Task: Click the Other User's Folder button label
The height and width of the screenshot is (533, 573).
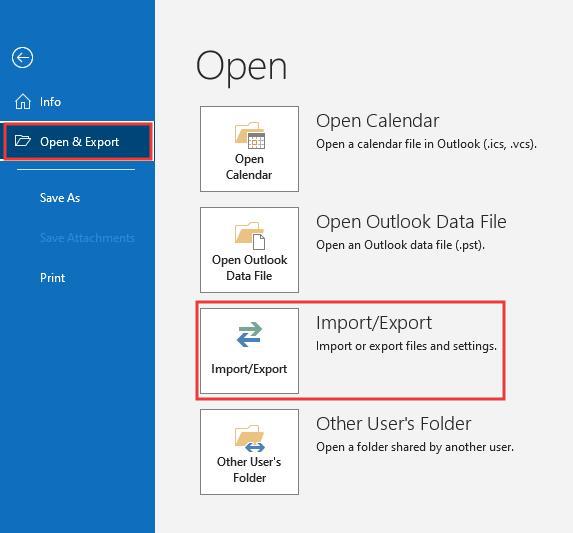Action: click(x=249, y=470)
